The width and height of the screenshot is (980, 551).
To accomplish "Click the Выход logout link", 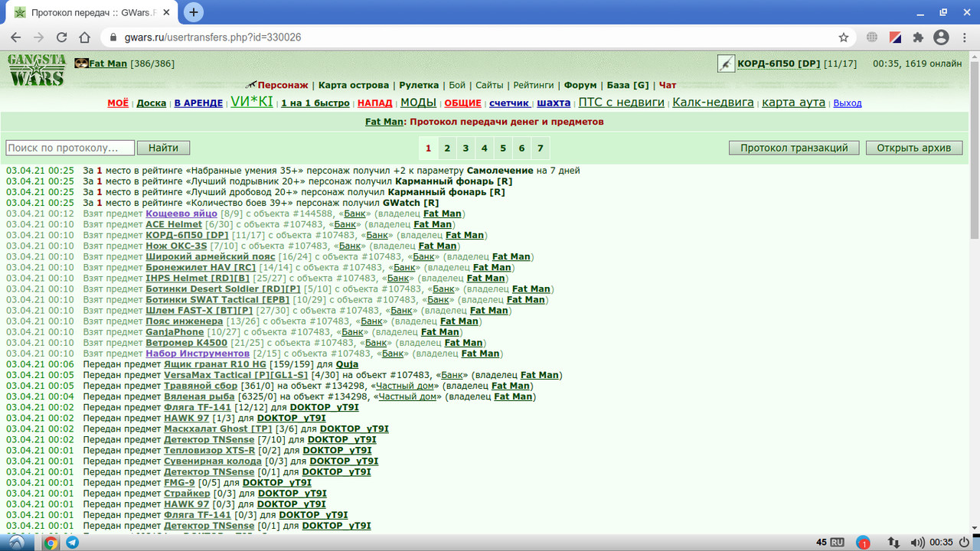I will [848, 103].
